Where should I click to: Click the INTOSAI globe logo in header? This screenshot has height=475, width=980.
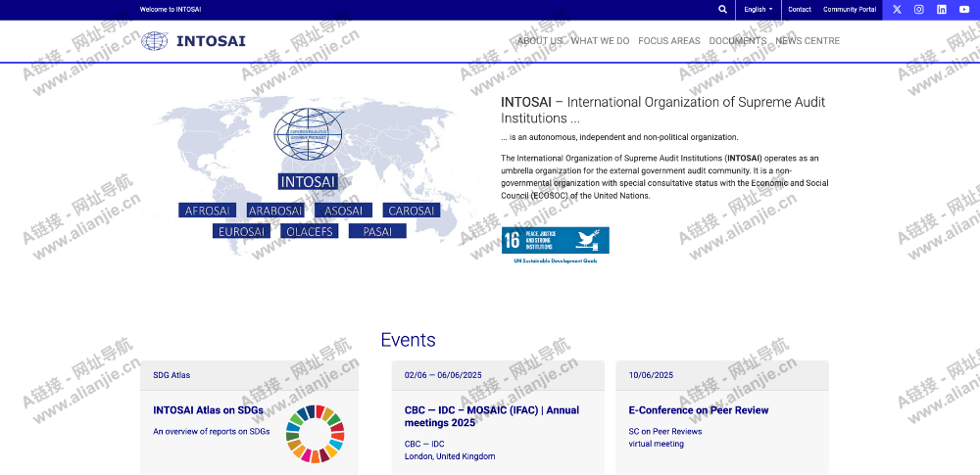tap(155, 41)
